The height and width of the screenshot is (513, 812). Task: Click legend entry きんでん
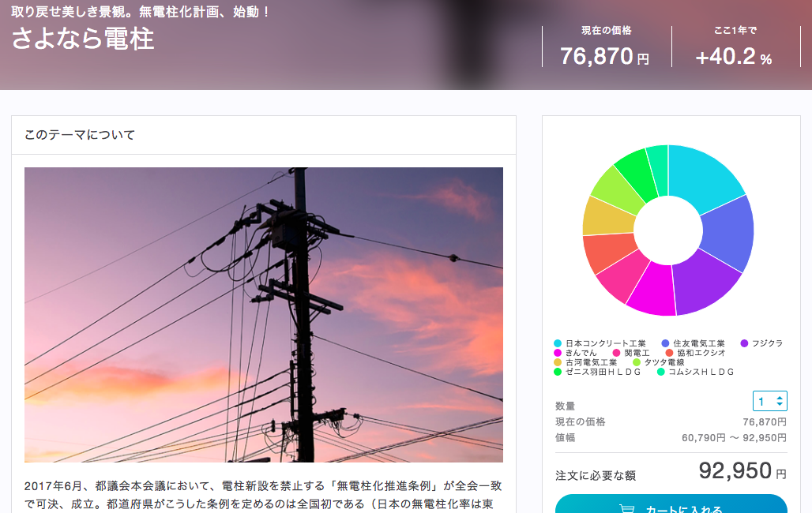tap(575, 353)
